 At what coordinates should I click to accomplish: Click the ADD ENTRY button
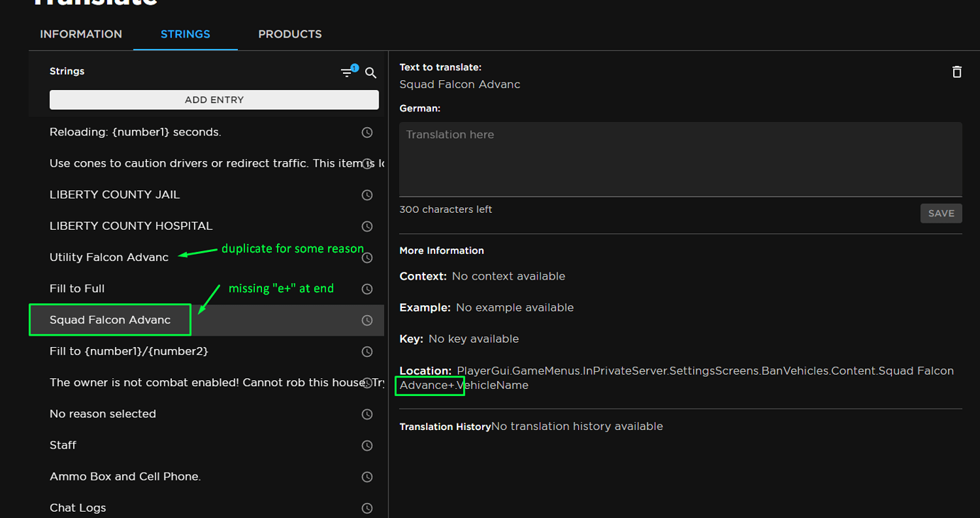[214, 99]
